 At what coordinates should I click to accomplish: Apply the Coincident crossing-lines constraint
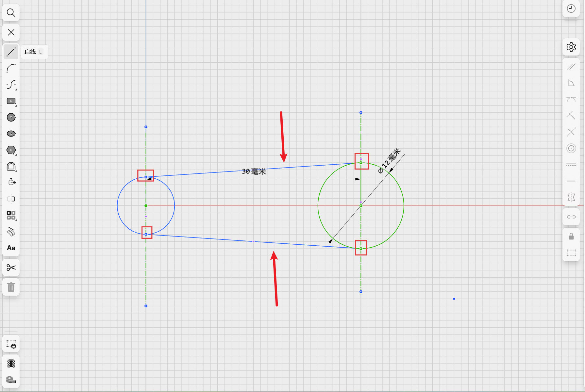(x=571, y=132)
